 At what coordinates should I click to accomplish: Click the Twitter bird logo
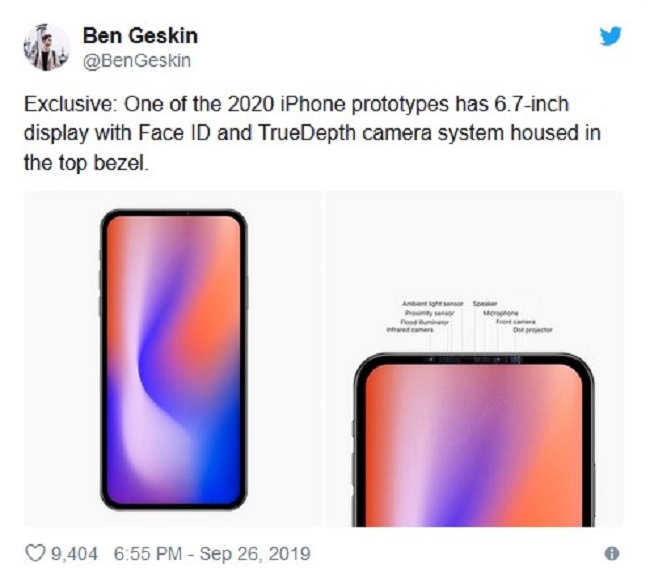point(610,37)
